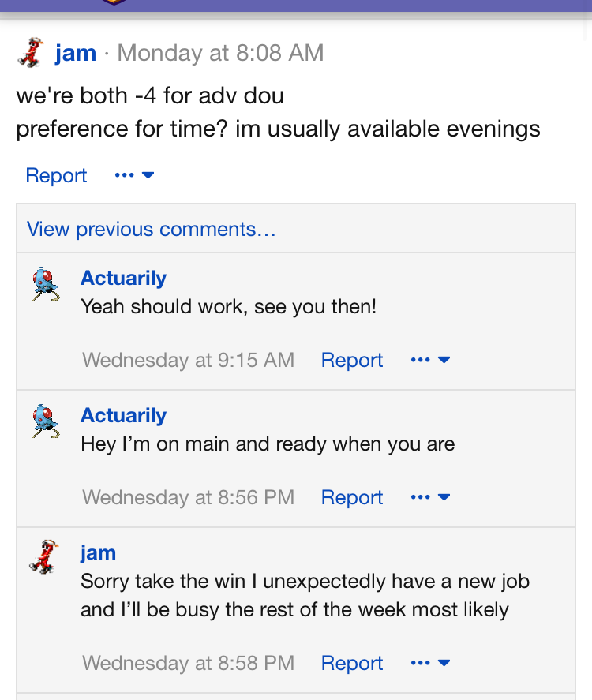Load View previous comments

point(152,229)
